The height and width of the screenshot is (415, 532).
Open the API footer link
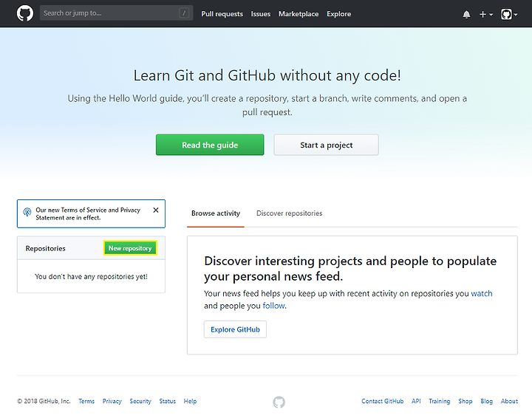point(416,401)
